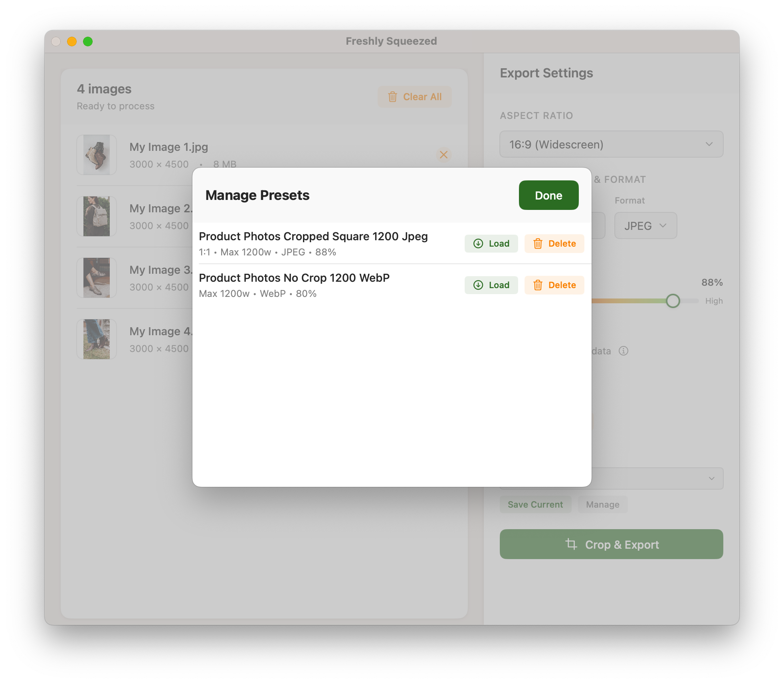The height and width of the screenshot is (684, 784).
Task: Click the metadata info icon
Action: click(x=623, y=351)
